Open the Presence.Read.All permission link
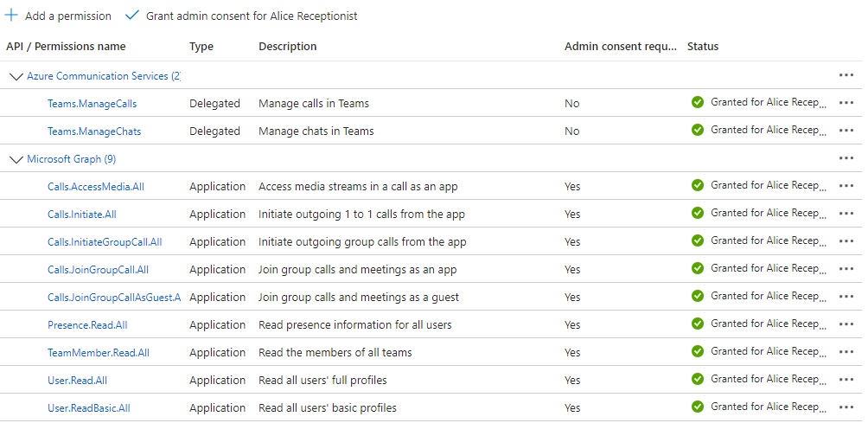 [87, 325]
